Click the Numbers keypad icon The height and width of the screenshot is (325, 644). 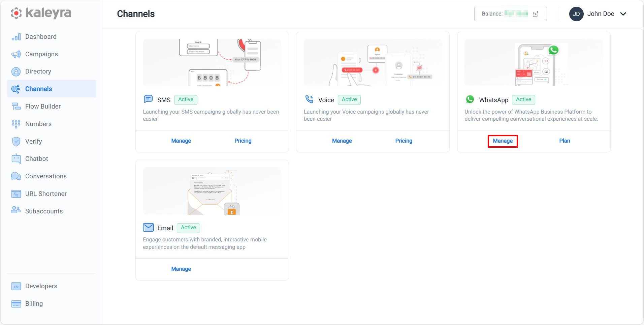(16, 124)
